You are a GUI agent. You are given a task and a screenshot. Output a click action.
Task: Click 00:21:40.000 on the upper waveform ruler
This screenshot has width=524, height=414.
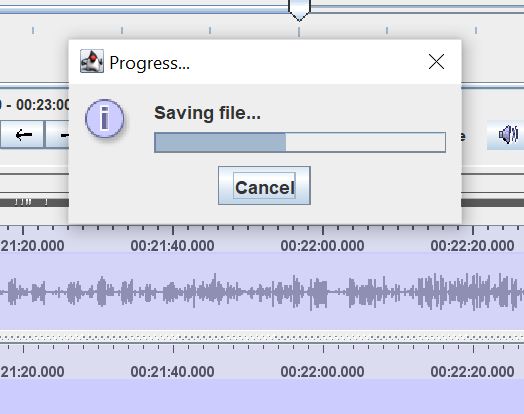tap(172, 246)
